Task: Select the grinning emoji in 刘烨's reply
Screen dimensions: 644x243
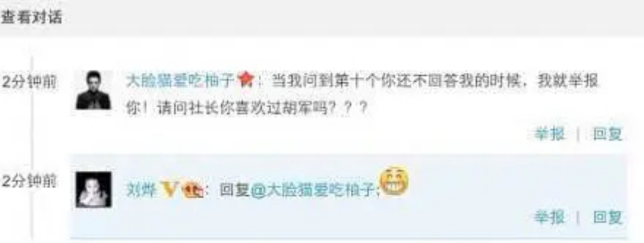Action: tap(394, 182)
